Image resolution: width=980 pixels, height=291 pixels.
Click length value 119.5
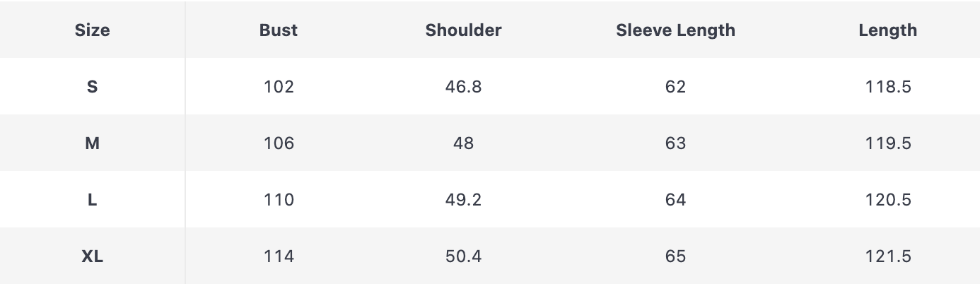pos(887,143)
